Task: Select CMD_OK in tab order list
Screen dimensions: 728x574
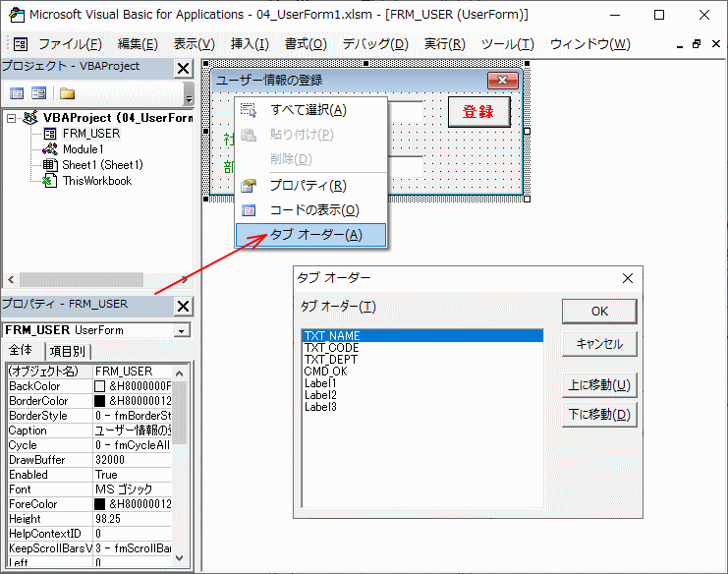Action: 422,372
